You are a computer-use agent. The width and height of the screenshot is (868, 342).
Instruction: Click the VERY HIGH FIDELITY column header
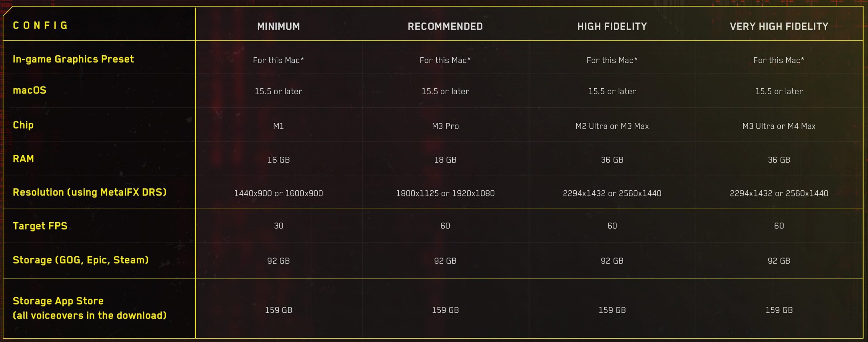point(779,26)
